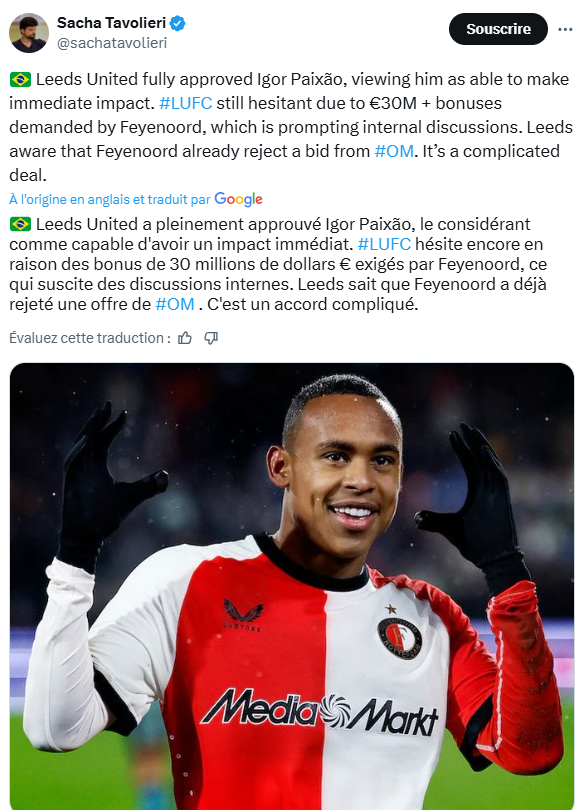The height and width of the screenshot is (810, 585).
Task: Open #LUFC hashtag in original tweet
Action: point(186,103)
